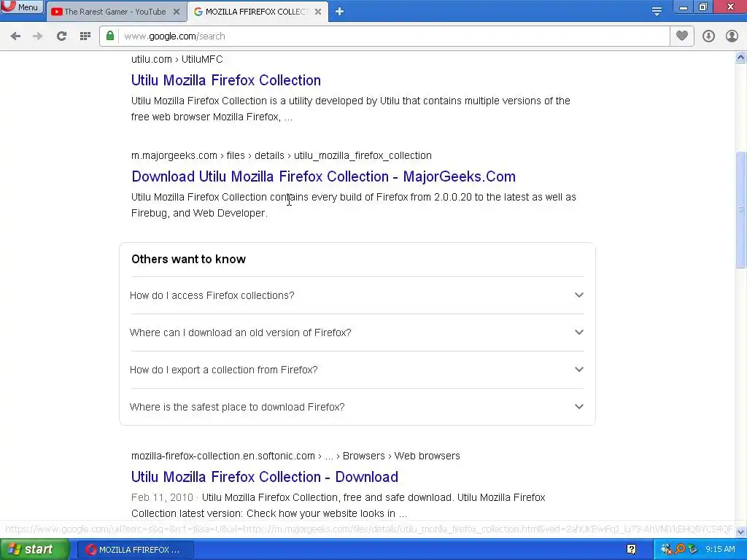The height and width of the screenshot is (560, 747).
Task: Open a new tab with the plus icon
Action: [339, 12]
